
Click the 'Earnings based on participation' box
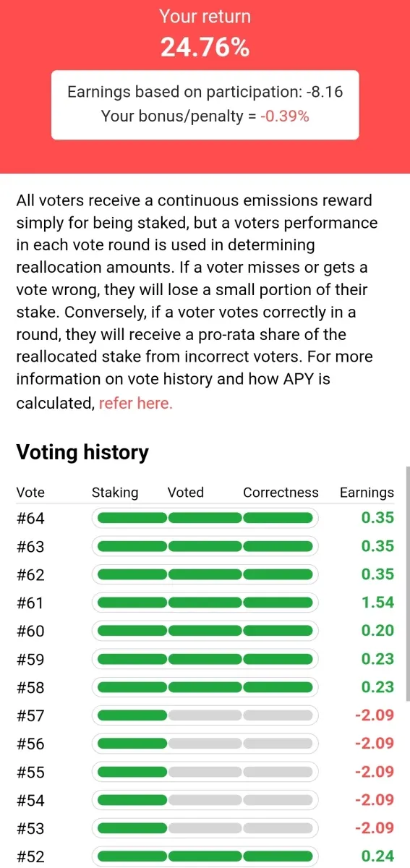tap(205, 105)
